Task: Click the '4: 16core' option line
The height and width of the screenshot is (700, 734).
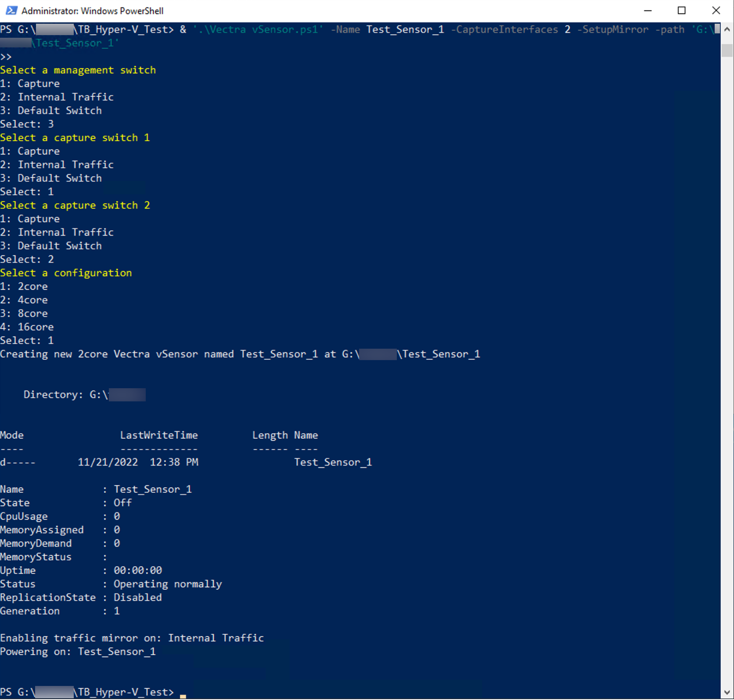Action: coord(27,327)
